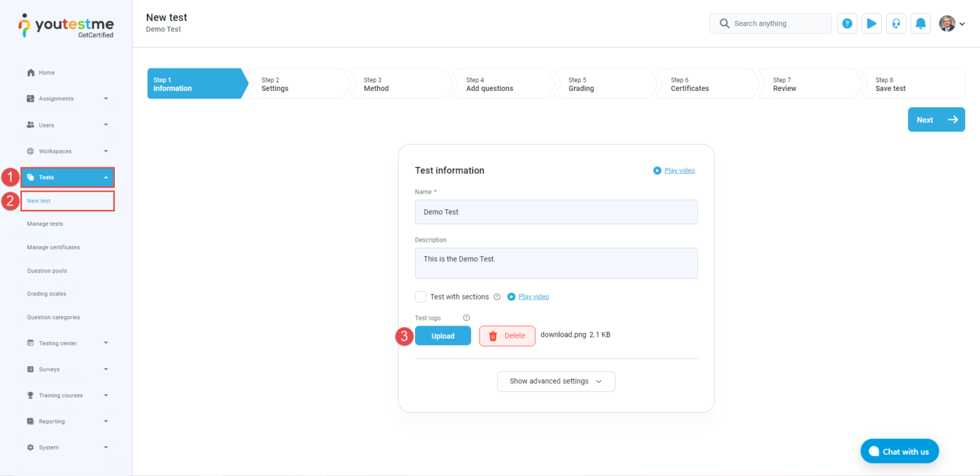
Task: Collapse the Tests sidebar menu
Action: click(x=67, y=177)
